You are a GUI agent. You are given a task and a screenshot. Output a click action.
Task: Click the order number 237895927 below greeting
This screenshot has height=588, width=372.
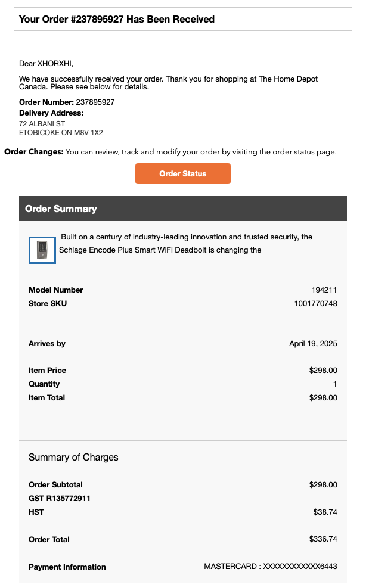pyautogui.click(x=95, y=102)
